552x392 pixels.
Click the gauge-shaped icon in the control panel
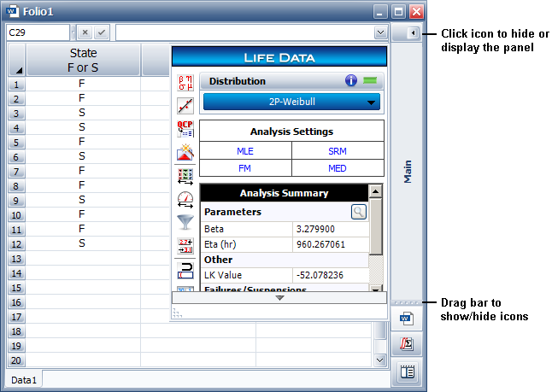click(x=185, y=200)
